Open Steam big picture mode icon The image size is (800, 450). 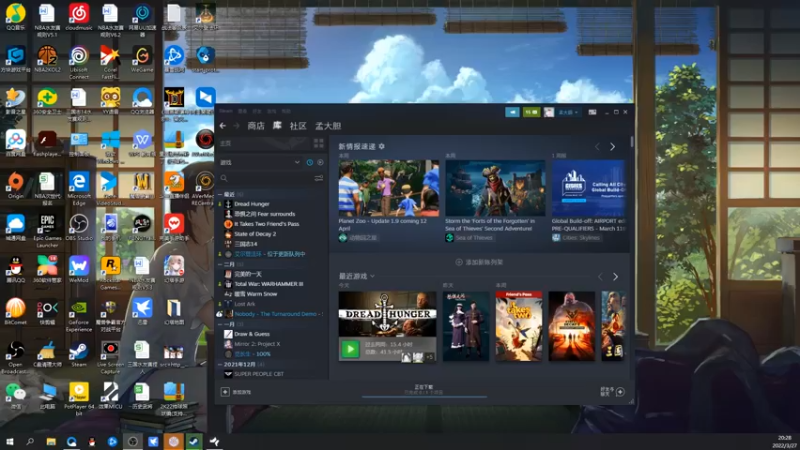(592, 112)
